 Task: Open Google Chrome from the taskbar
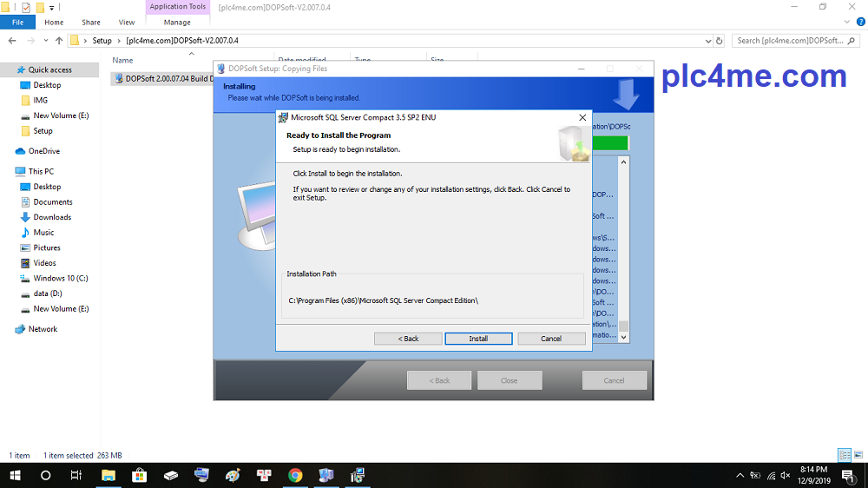[x=295, y=475]
